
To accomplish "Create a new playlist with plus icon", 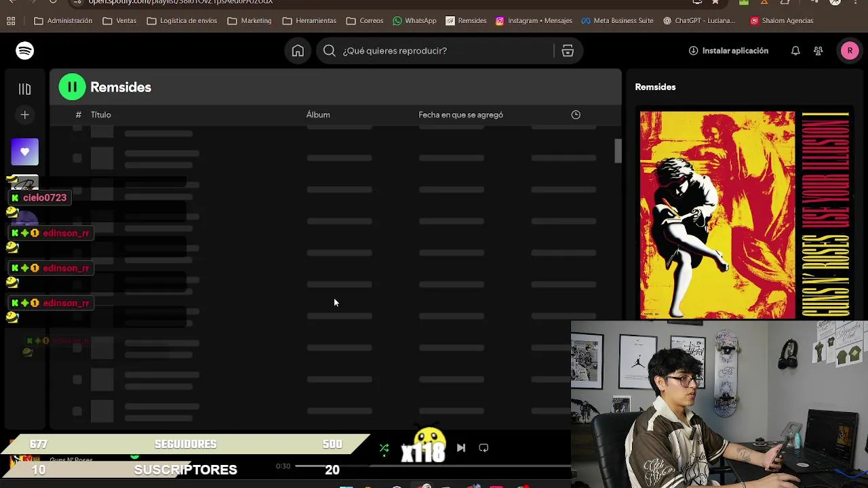I will coord(25,115).
